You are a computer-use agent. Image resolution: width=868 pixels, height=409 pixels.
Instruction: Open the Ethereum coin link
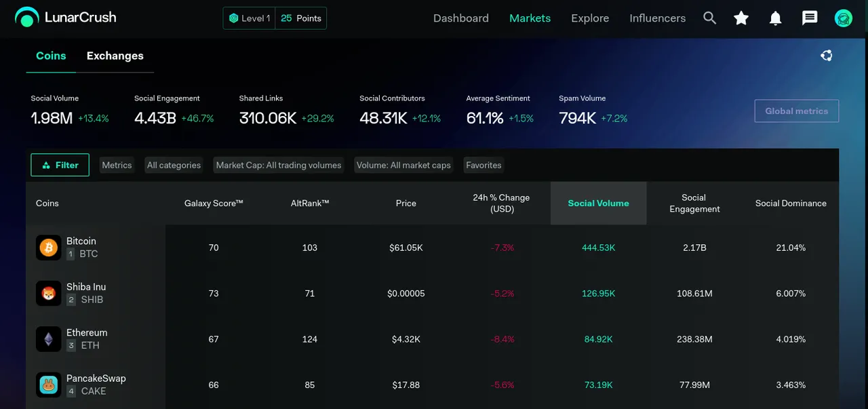tap(87, 332)
